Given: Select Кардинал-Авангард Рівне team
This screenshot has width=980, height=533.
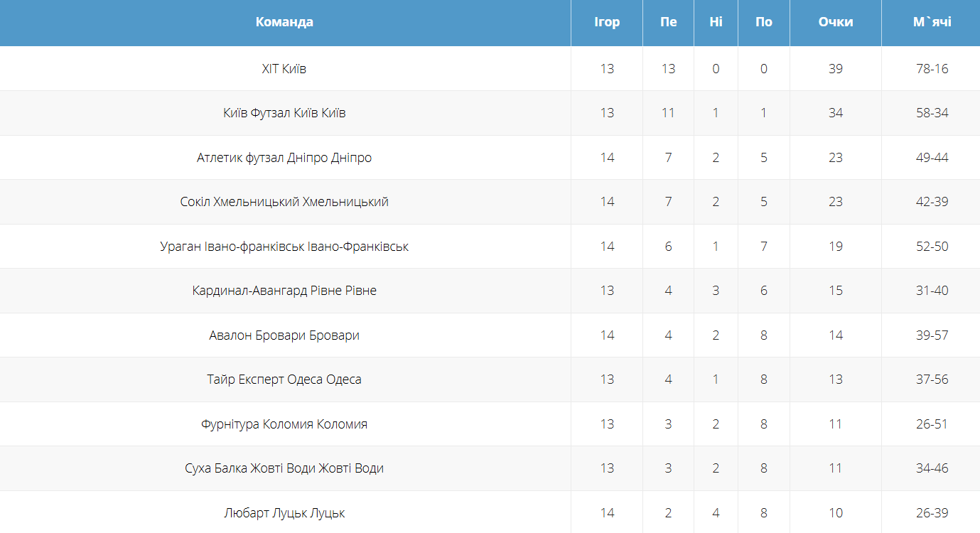Looking at the screenshot, I should 284,291.
